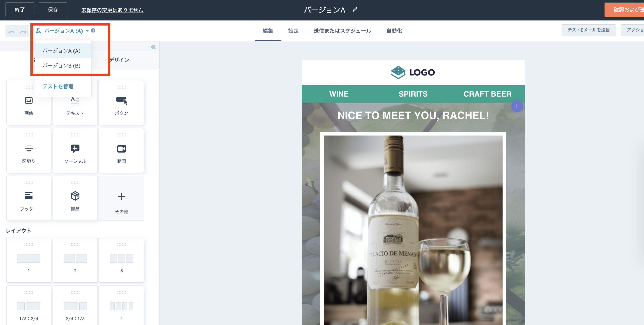The image size is (644, 325).
Task: Choose the 3 column layout
Action: point(121,260)
